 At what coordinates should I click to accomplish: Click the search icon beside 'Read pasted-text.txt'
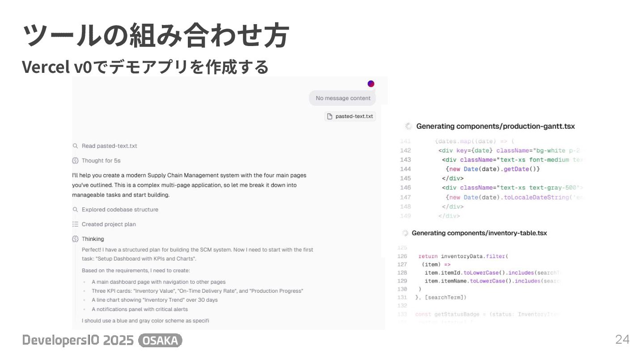75,146
